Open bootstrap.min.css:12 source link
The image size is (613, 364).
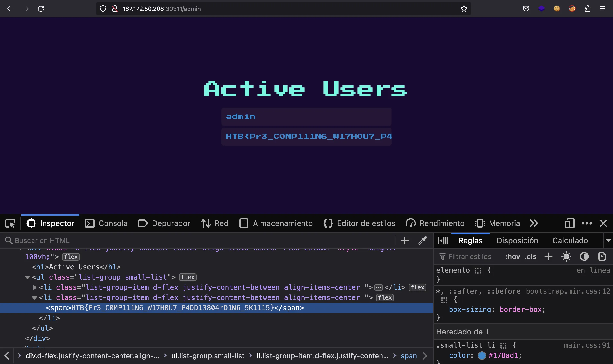tap(568, 291)
